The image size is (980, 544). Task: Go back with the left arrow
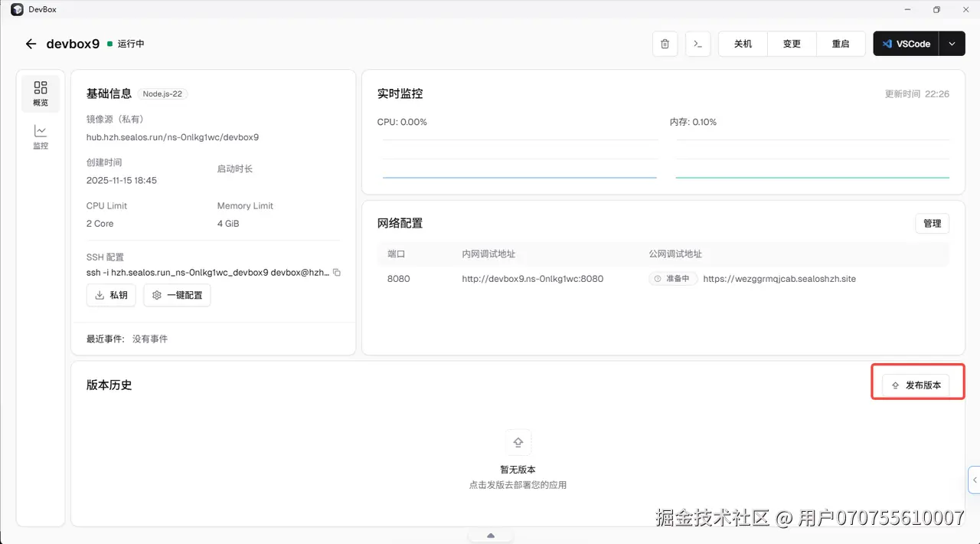click(x=31, y=44)
